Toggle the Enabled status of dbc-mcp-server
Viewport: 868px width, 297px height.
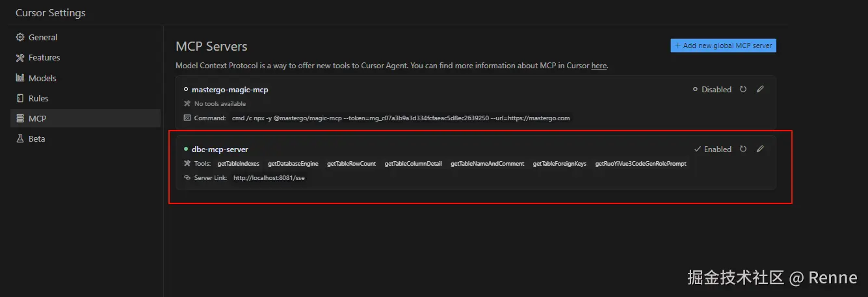713,149
